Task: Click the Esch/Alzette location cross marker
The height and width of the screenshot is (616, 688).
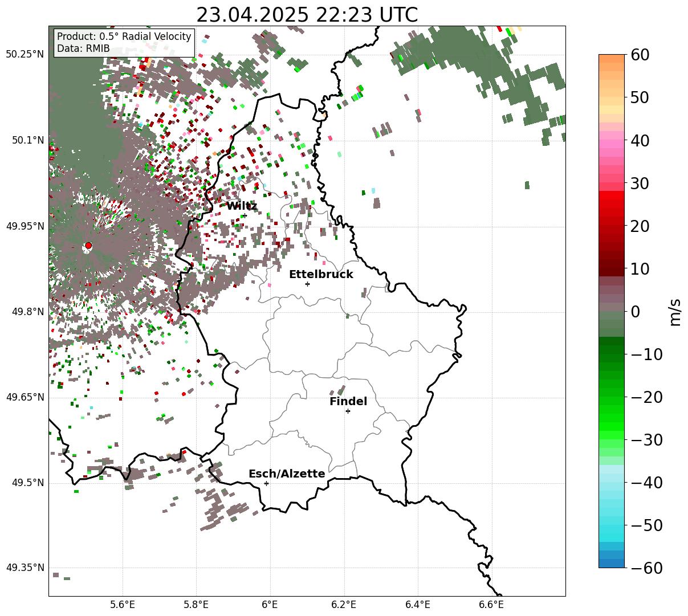Action: coord(266,483)
